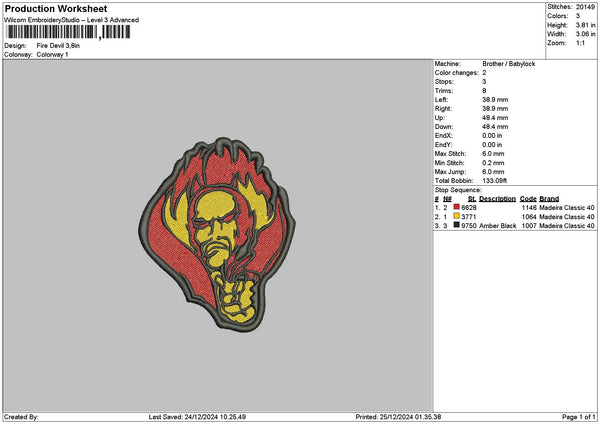
Task: Click the 'Colorway 1' value
Action: click(x=52, y=55)
